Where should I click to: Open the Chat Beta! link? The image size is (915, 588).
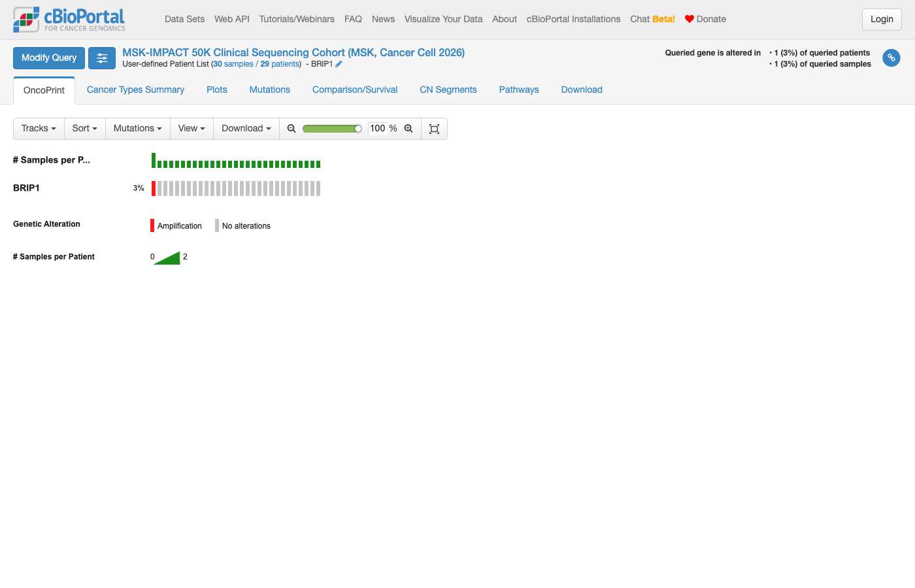coord(652,20)
